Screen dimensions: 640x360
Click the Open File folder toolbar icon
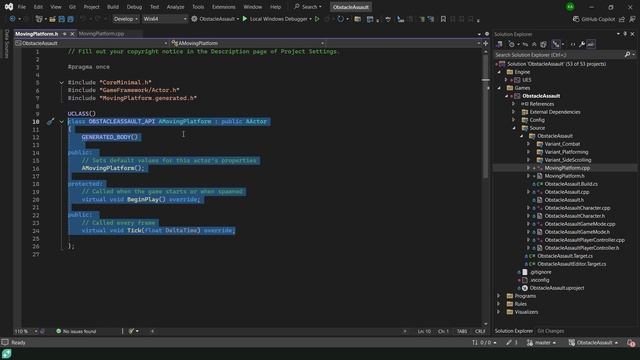click(x=52, y=19)
